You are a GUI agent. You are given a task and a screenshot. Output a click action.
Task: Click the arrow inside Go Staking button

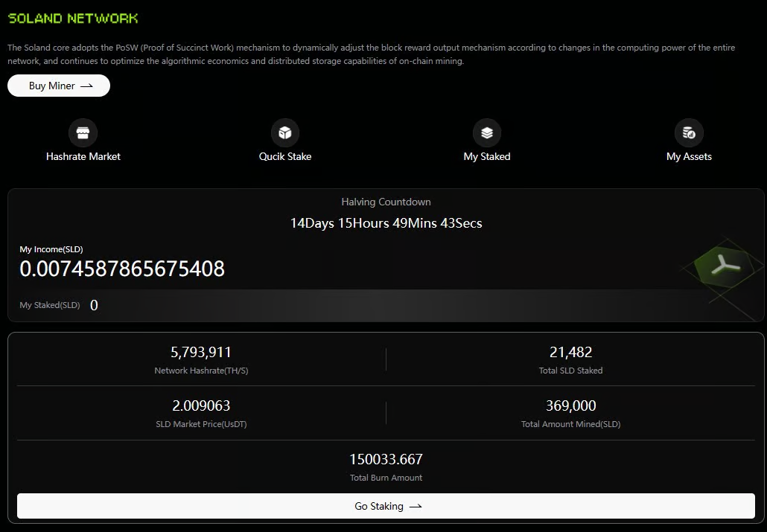coord(416,507)
